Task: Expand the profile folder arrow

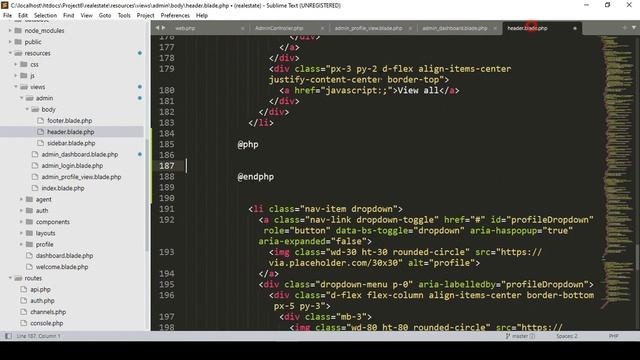Action: [22, 244]
